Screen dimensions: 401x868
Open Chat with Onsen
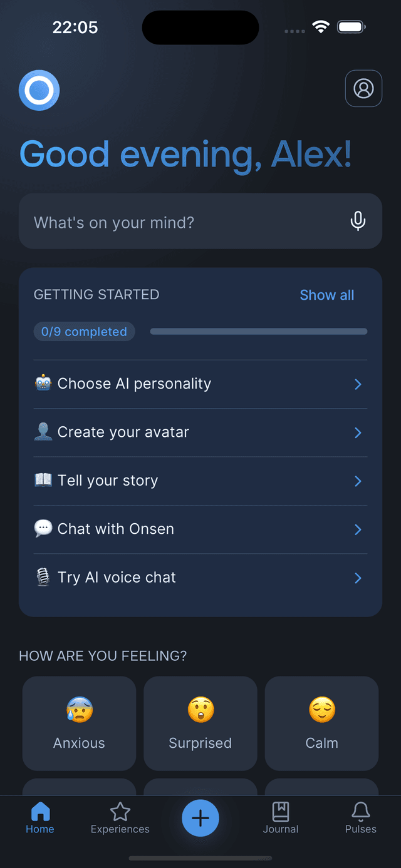coord(200,529)
